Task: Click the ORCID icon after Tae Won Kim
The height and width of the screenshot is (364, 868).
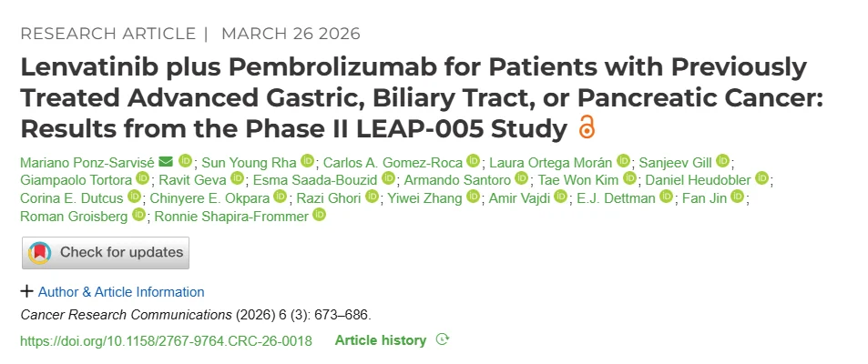Action: (628, 178)
